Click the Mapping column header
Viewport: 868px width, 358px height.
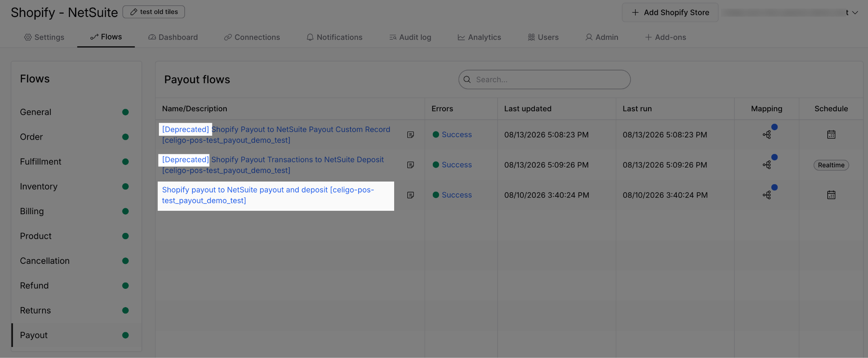pyautogui.click(x=767, y=109)
